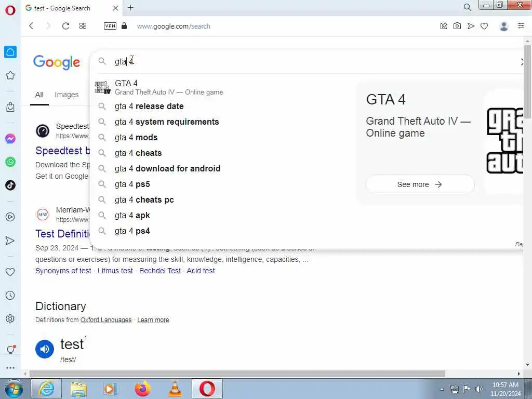Open the profile account icon
Viewport: 532px width, 399px height.
(504, 26)
